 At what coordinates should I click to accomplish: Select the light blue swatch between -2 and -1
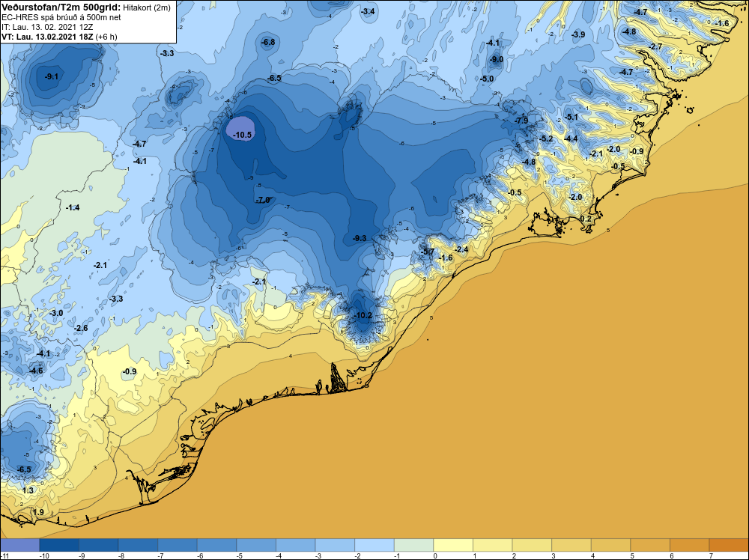(x=374, y=545)
